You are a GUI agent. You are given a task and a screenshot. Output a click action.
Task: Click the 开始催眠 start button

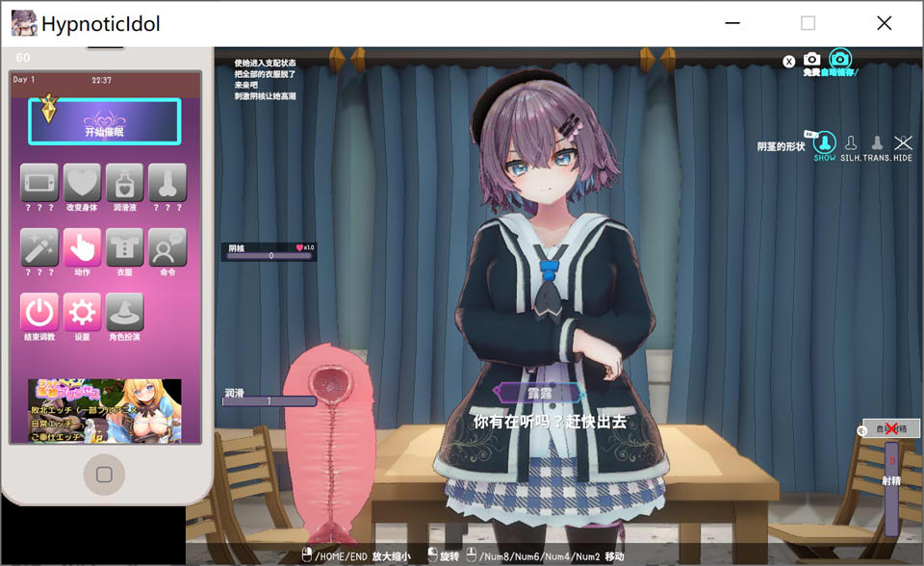(104, 121)
